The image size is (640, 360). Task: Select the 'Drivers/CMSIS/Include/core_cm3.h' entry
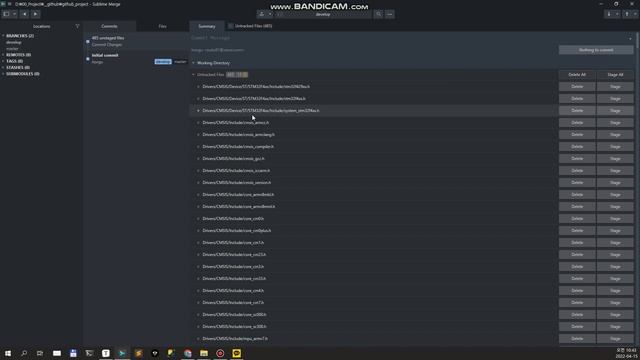(233, 267)
